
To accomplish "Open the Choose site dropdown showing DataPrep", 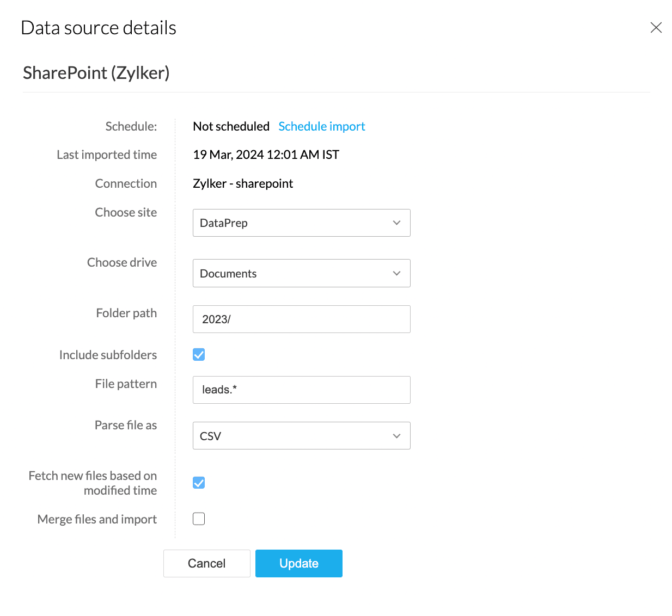I will click(x=301, y=223).
